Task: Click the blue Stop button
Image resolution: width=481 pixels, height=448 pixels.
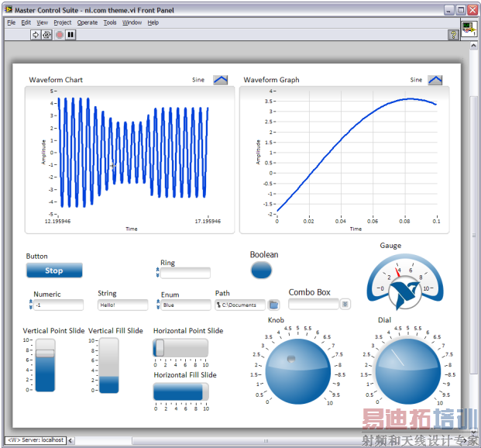Action: tap(54, 271)
